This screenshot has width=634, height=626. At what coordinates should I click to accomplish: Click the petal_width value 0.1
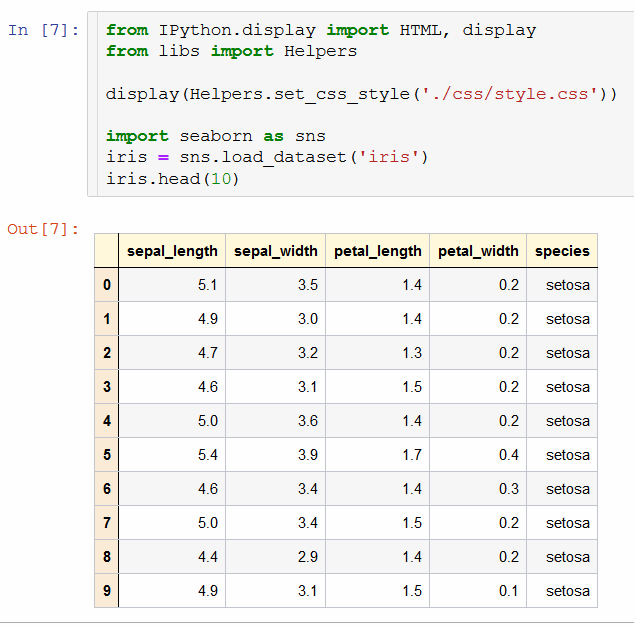coord(509,591)
